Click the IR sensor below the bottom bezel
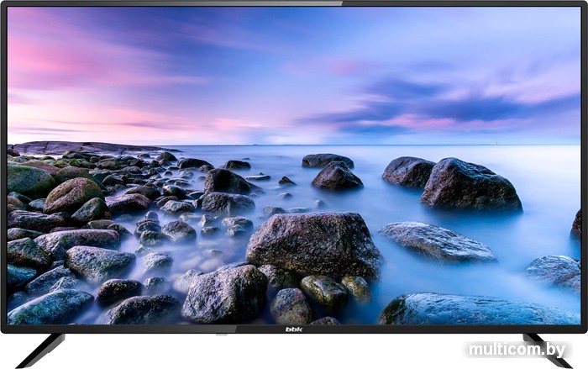Viewport: 588px width, 369px height. tap(221, 334)
